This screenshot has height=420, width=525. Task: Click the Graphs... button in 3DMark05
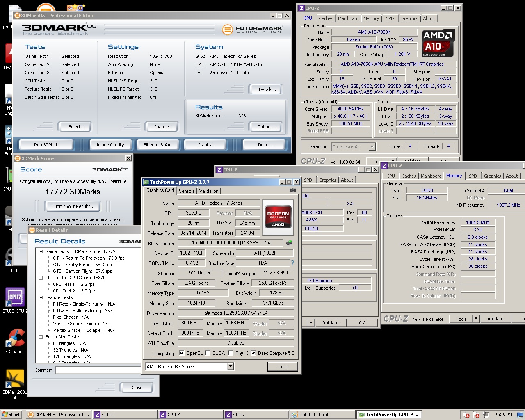[206, 145]
